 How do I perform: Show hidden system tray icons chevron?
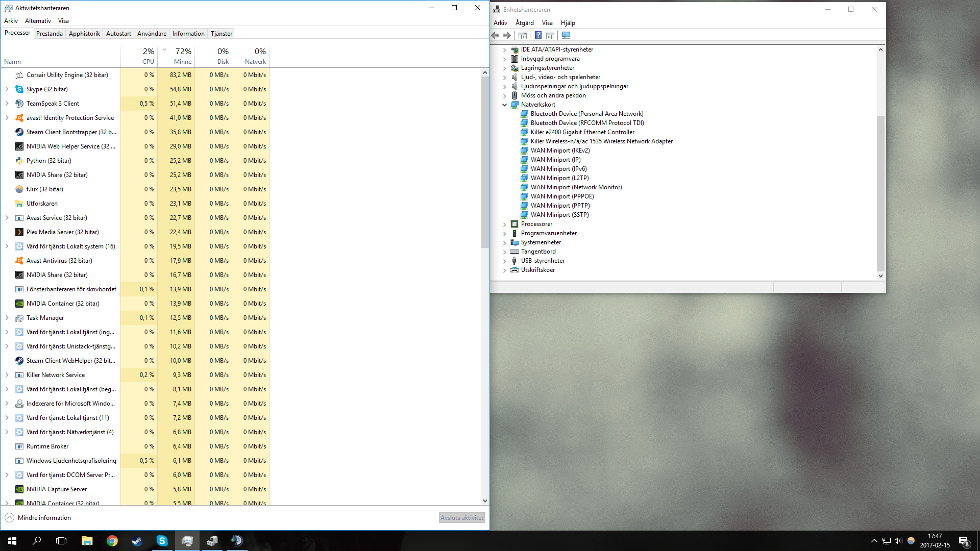pyautogui.click(x=874, y=541)
